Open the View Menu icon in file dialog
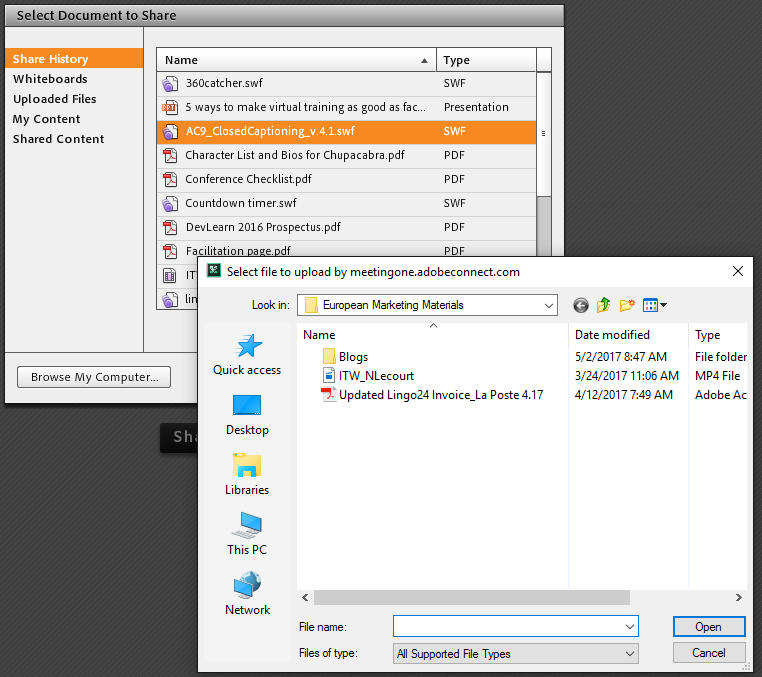Viewport: 762px width, 677px height. point(655,305)
